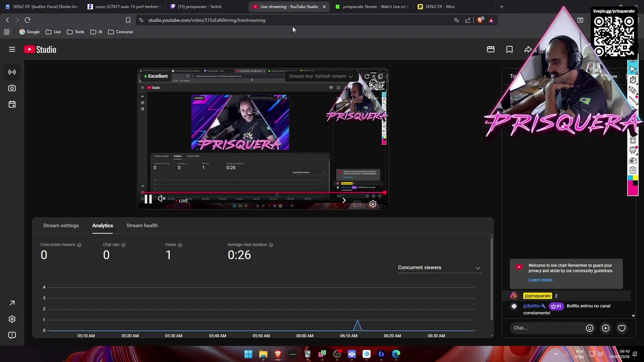Click the bookmark icon beside the URL

click(x=128, y=20)
